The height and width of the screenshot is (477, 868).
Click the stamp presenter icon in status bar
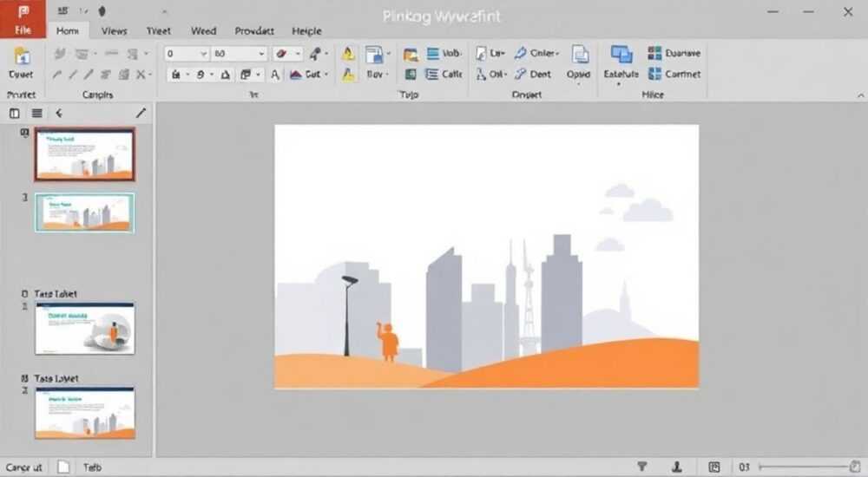tap(676, 467)
